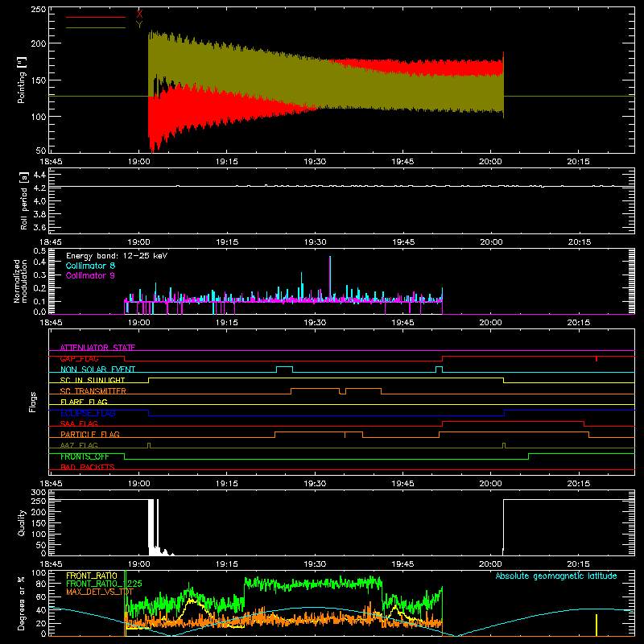Click the 20:00 tick label under Roll period panel
This screenshot has height=644, width=644.
(x=491, y=242)
